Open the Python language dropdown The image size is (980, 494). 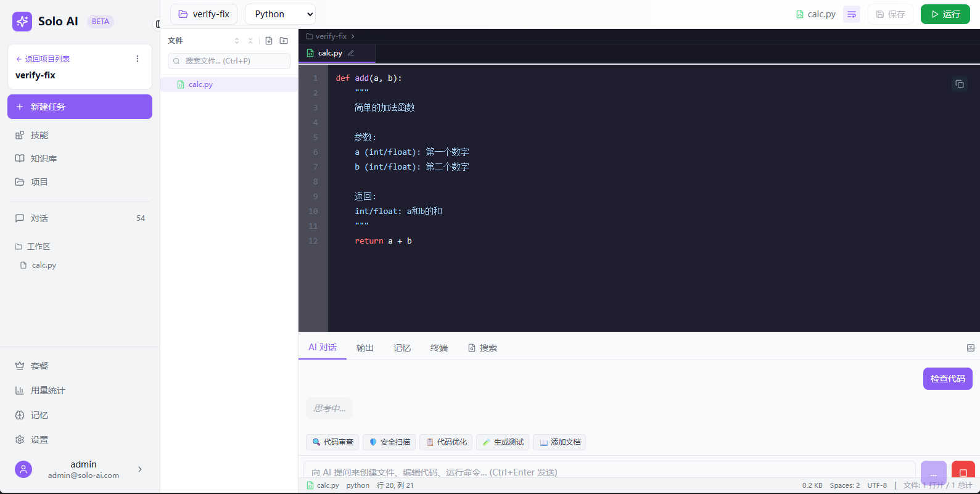[x=281, y=14]
